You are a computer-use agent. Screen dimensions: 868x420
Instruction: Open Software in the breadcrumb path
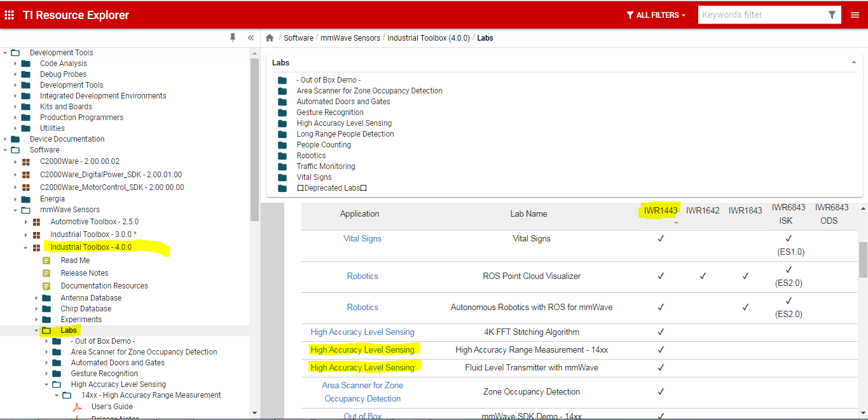click(299, 37)
